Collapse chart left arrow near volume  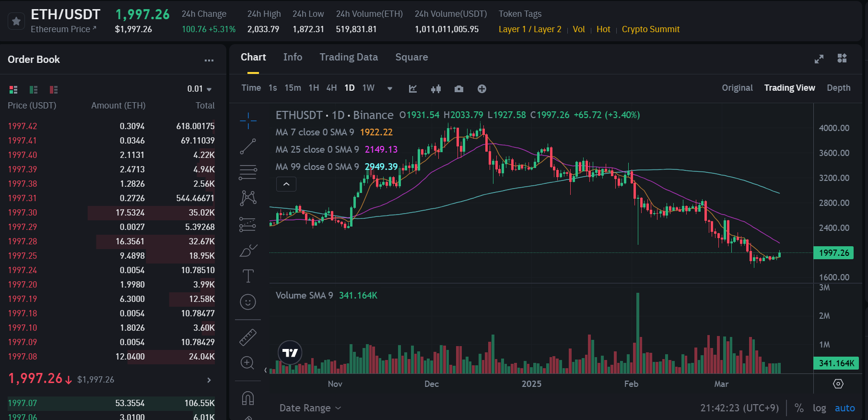[x=266, y=370]
